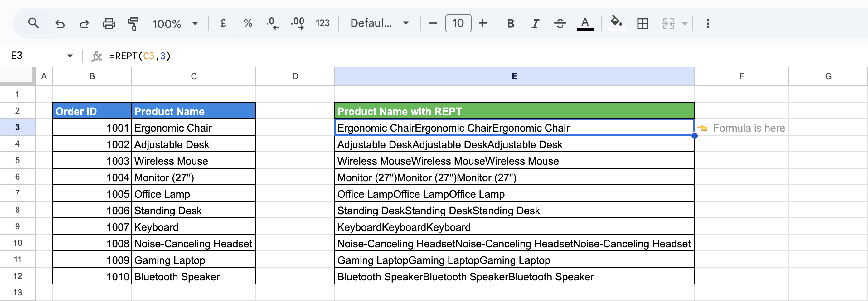
Task: Select column E header
Action: coord(514,76)
